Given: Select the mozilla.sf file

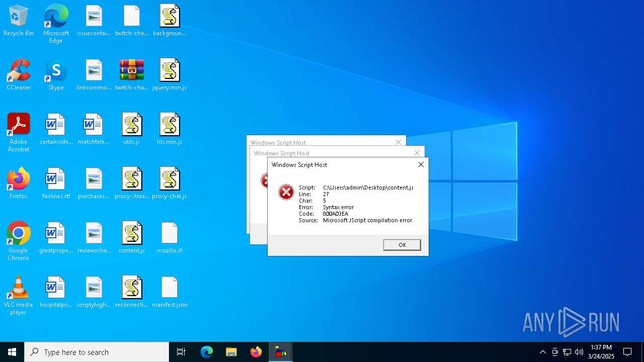Looking at the screenshot, I should 170,238.
